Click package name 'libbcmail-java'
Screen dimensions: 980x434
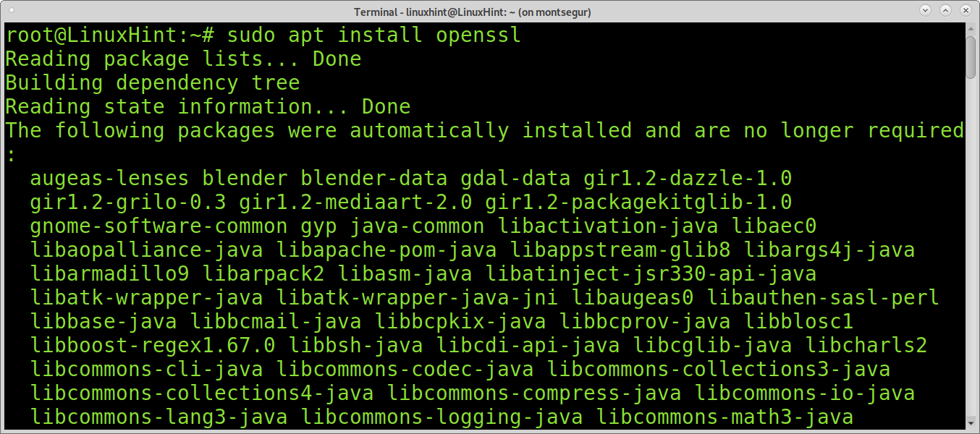point(275,321)
